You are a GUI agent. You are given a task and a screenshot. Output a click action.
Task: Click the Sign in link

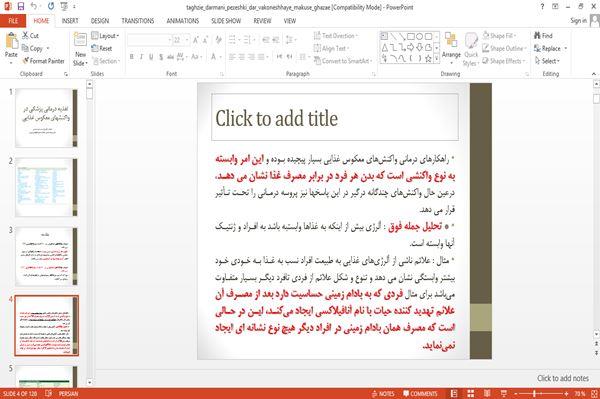pos(578,21)
